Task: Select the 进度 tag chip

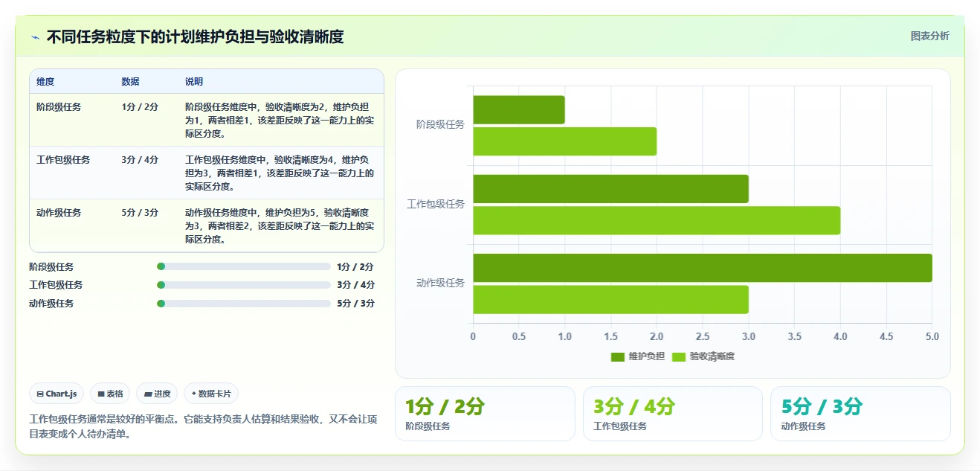Action: tap(157, 394)
